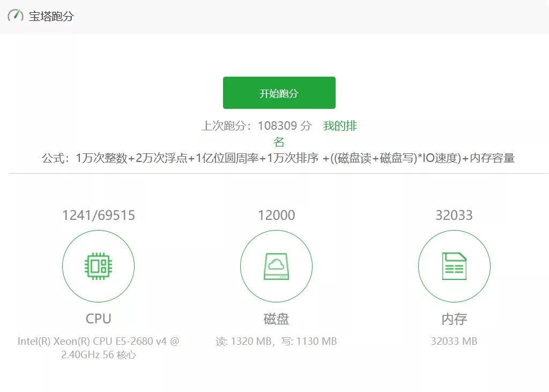Viewport: 549px width, 392px height.
Task: Click the memory document icon
Action: (x=454, y=267)
